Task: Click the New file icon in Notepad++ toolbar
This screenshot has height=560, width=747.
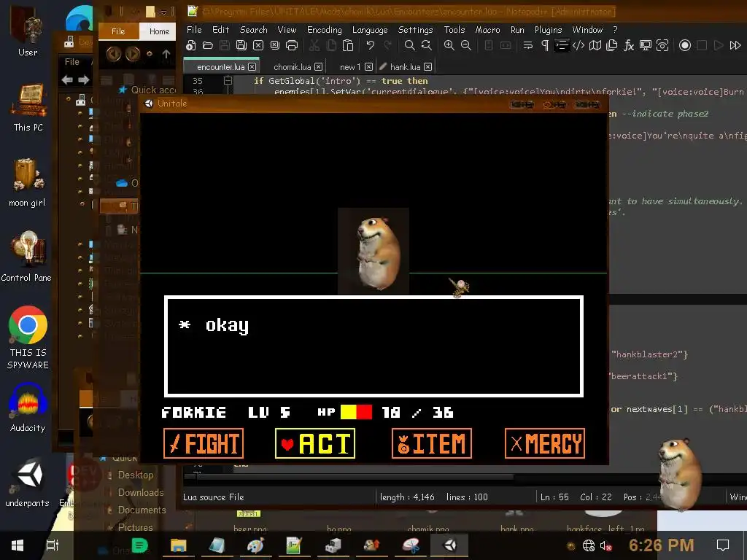Action: [x=191, y=45]
